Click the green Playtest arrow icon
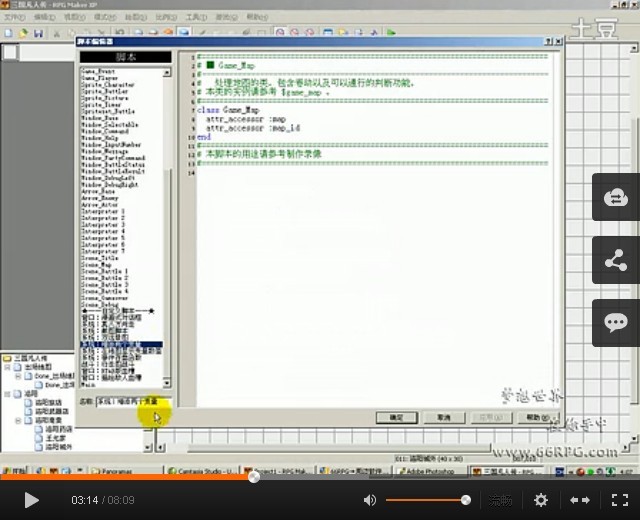The height and width of the screenshot is (520, 640). tap(391, 33)
